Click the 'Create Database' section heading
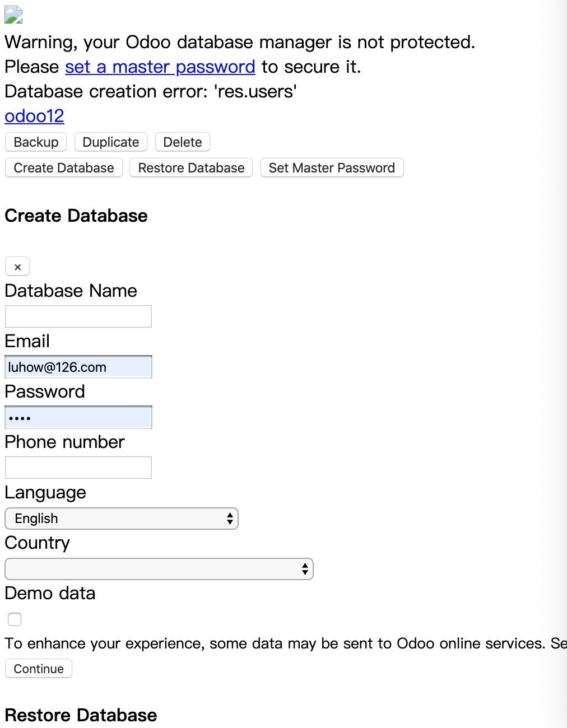 pos(76,216)
